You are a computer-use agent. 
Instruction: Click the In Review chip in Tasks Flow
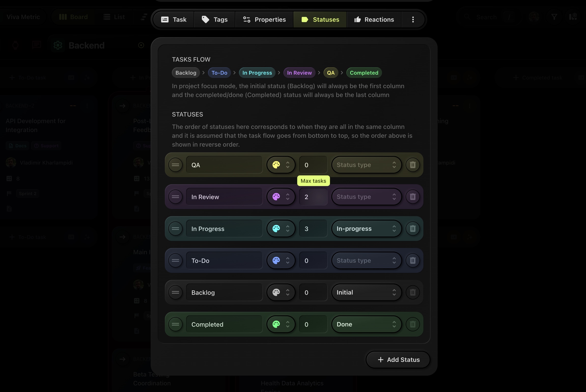[299, 73]
